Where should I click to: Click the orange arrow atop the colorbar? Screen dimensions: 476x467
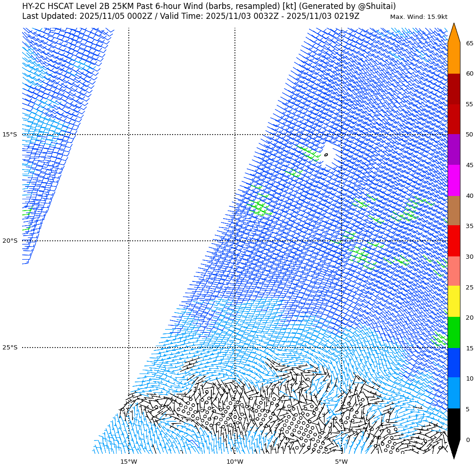(x=453, y=34)
